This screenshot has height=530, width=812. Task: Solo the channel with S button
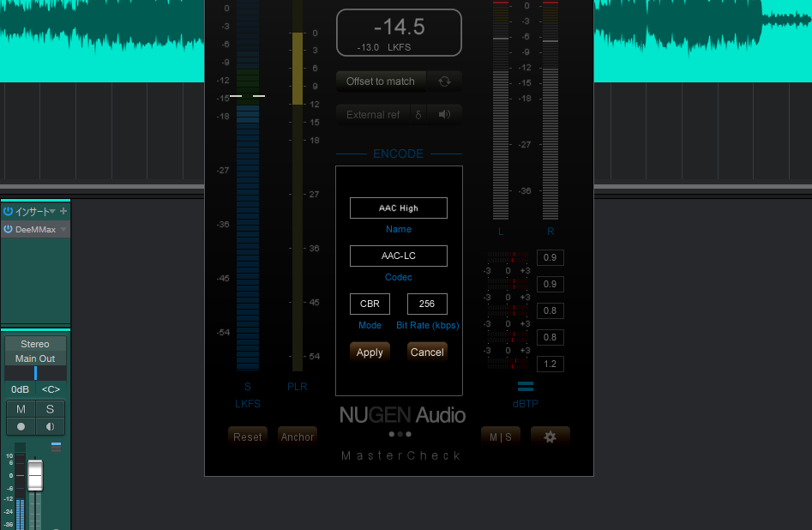click(x=50, y=409)
